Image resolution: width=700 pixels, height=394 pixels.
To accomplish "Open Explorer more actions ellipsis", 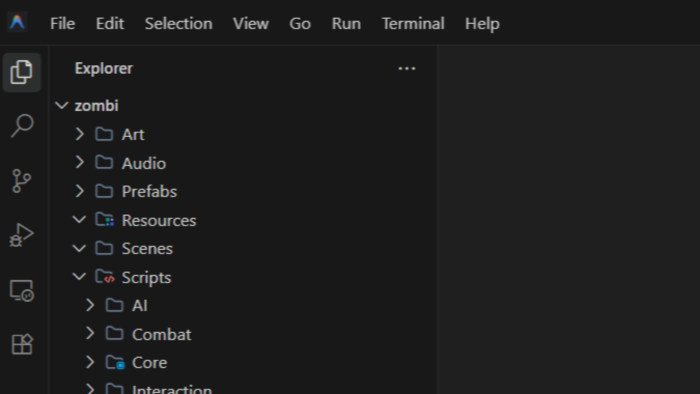I will point(407,69).
